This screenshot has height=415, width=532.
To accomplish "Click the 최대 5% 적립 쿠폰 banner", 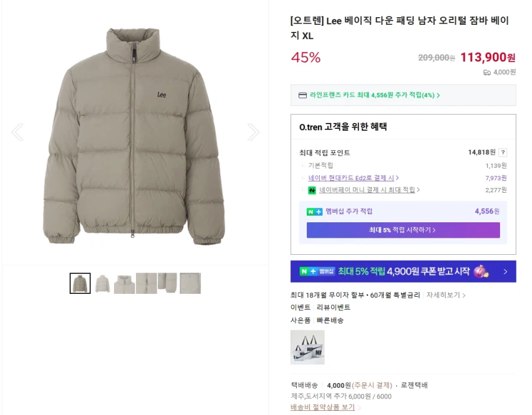I will click(403, 271).
